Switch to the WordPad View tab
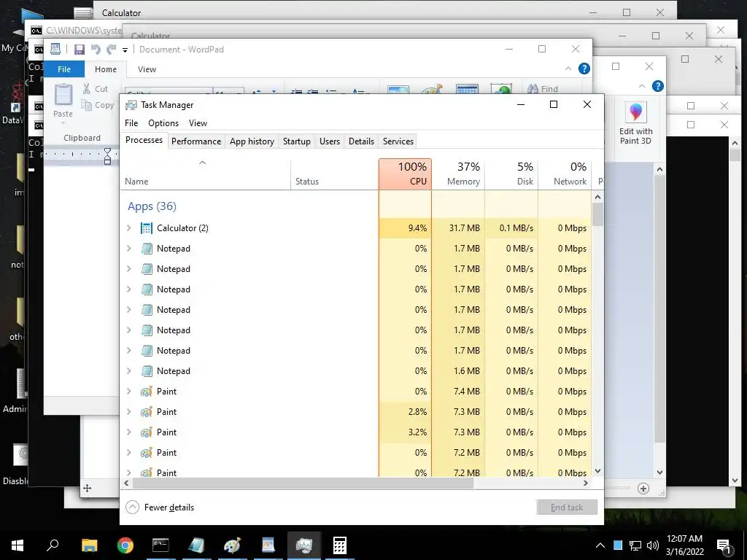Viewport: 747px width, 560px height. point(147,69)
